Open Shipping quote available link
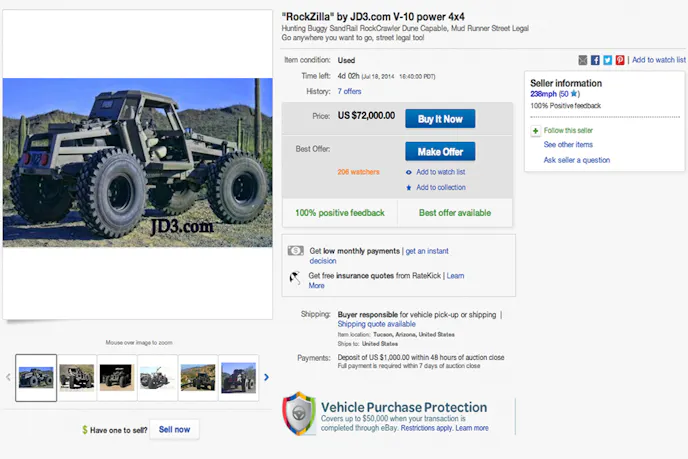Screen dimensions: 688x459 [x=376, y=324]
